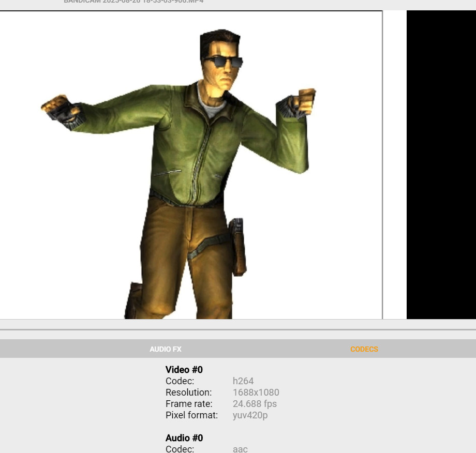This screenshot has height=453, width=476.
Task: Click the BANDICAM MP4 file name title
Action: click(x=133, y=2)
